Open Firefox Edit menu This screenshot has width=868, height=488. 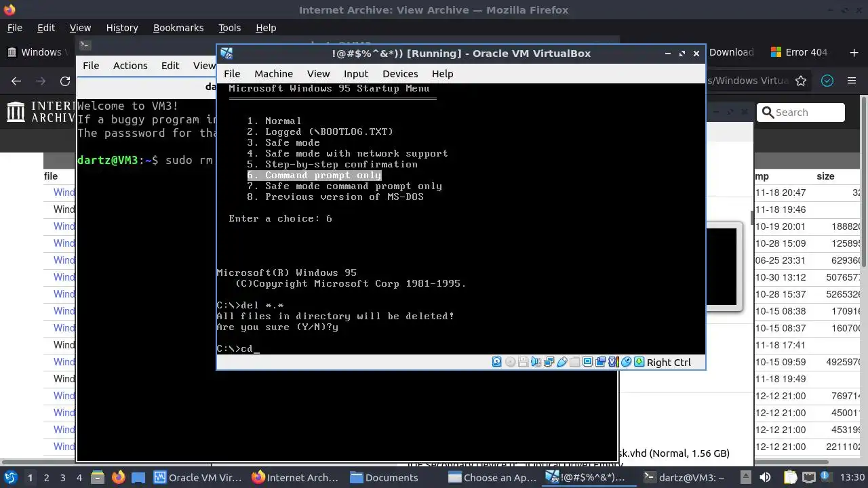pyautogui.click(x=46, y=28)
